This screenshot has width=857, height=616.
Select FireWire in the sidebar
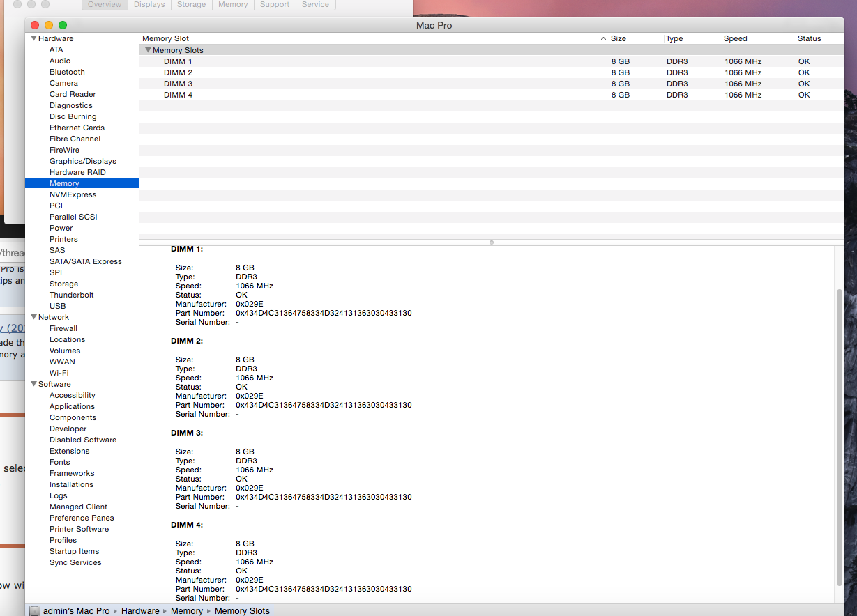64,150
